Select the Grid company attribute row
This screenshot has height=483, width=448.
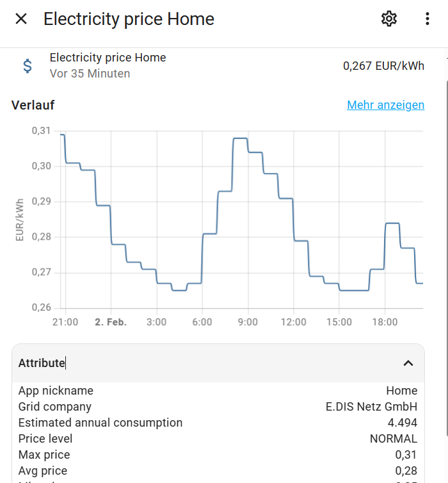coord(218,407)
